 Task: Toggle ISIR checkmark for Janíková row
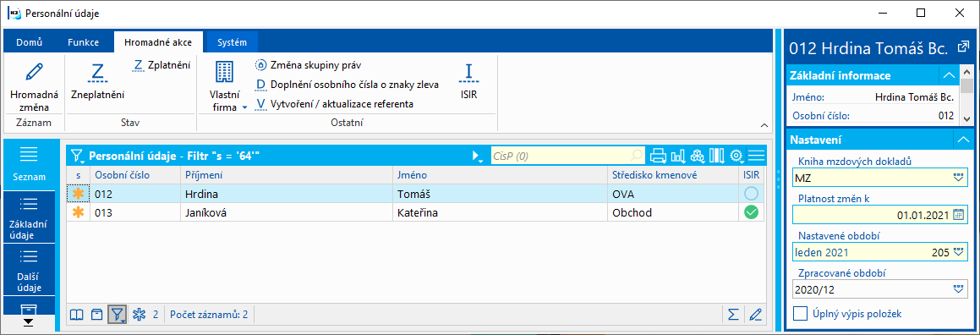(x=751, y=212)
